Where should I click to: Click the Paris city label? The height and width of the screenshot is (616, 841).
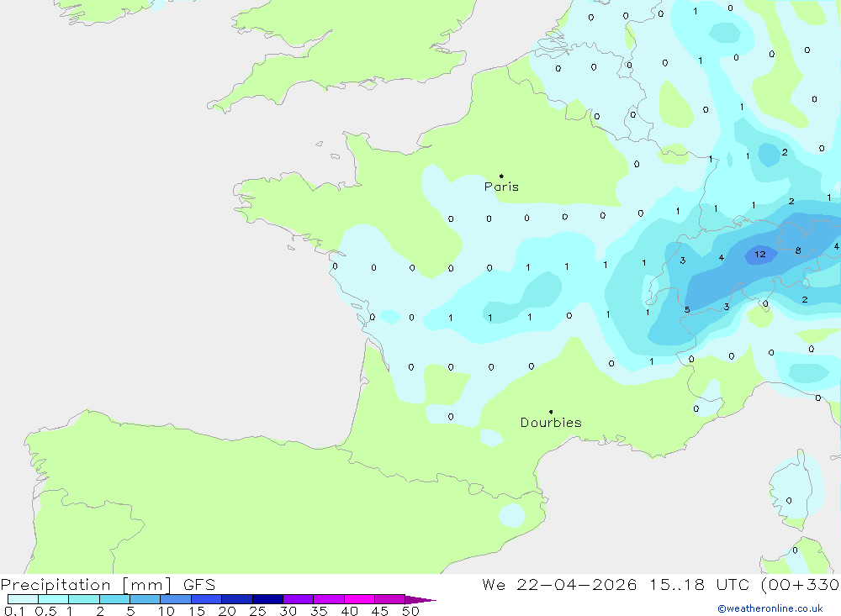[501, 187]
